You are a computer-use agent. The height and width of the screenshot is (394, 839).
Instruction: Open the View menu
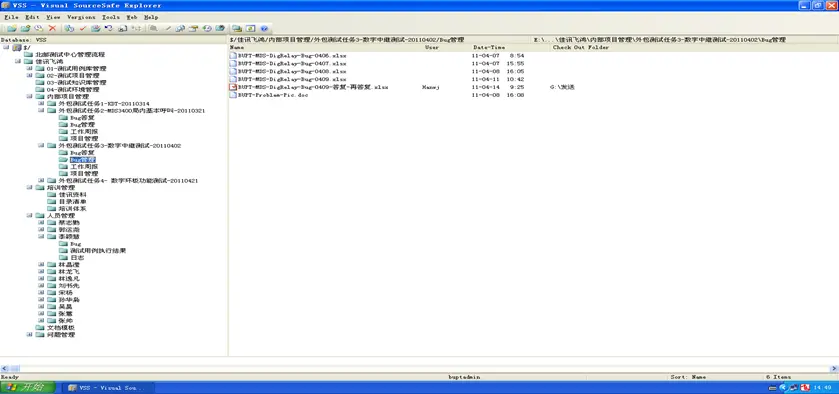[53, 17]
